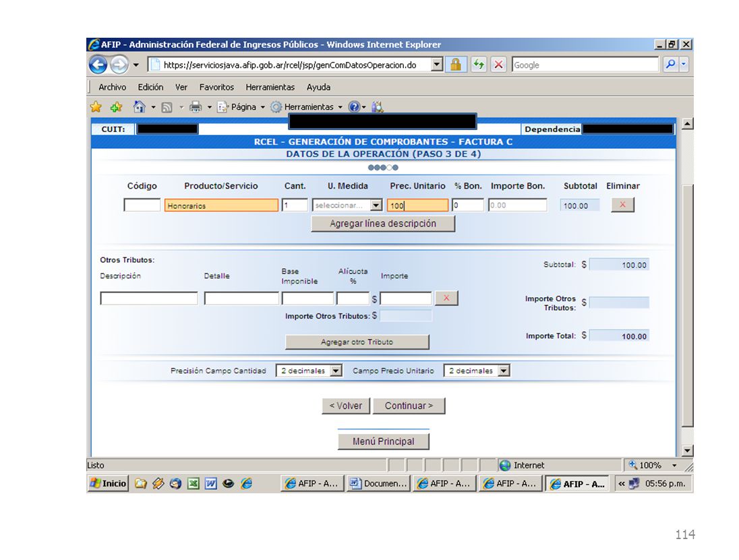Open the Archivo menu

pos(112,87)
